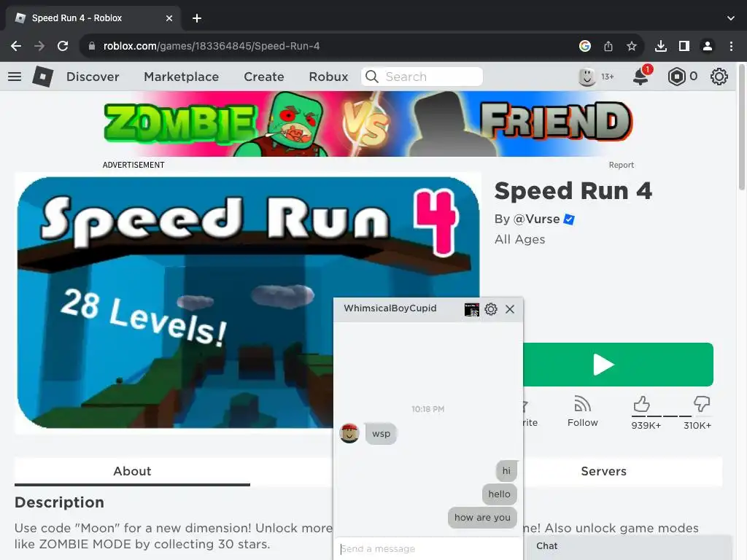Open the Marketplace menu item
The width and height of the screenshot is (747, 560).
pyautogui.click(x=181, y=77)
